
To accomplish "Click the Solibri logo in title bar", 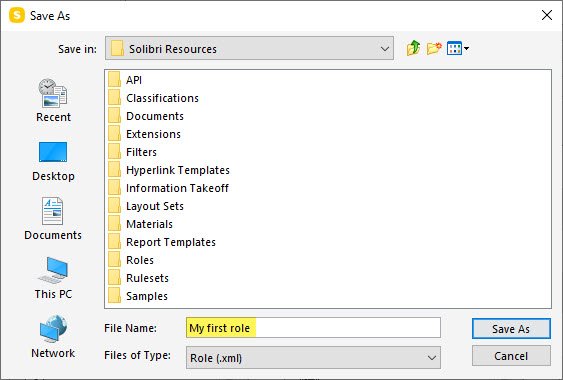I will (x=17, y=15).
